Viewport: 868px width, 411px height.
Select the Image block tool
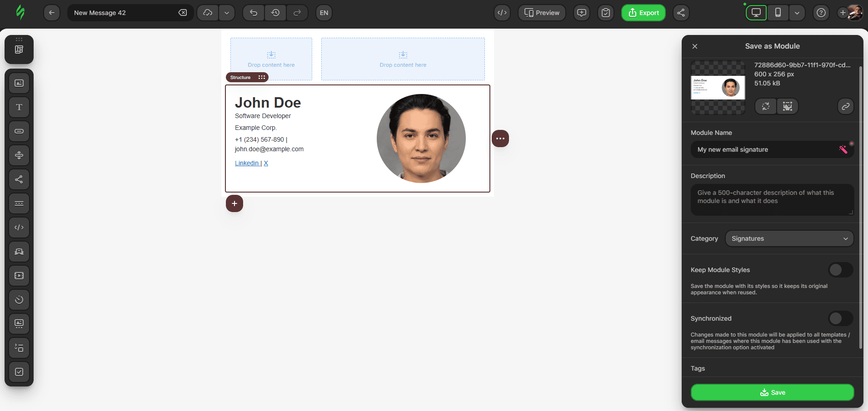[x=19, y=83]
